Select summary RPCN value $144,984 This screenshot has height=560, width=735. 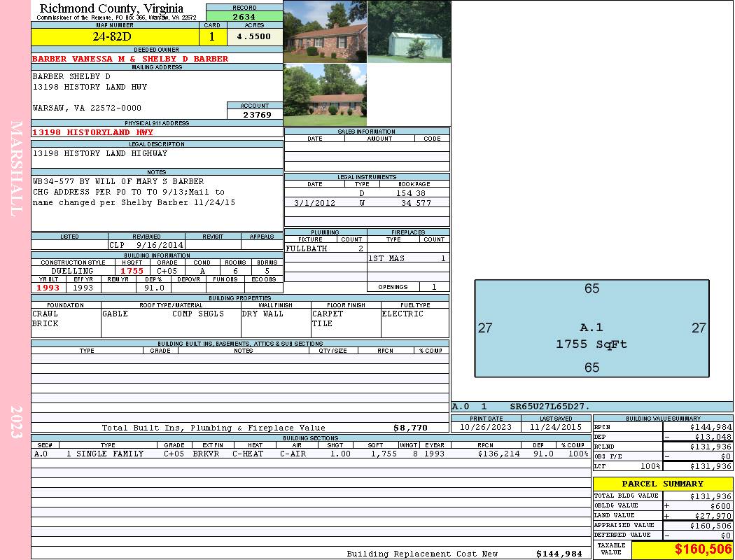710,427
